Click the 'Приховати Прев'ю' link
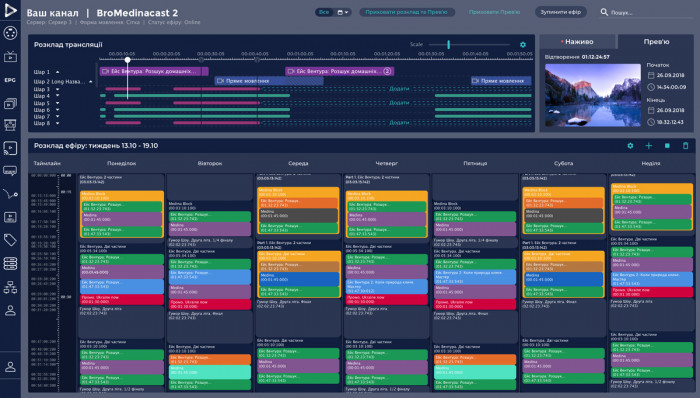700x398 pixels. point(494,12)
